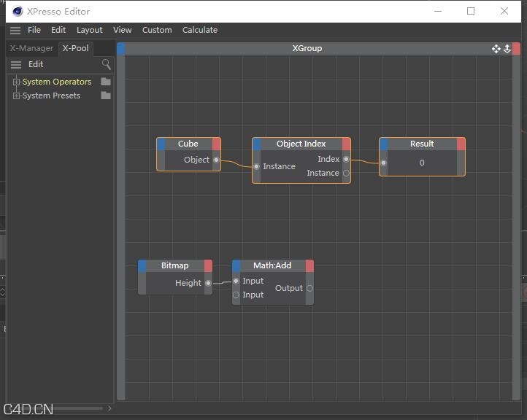The image size is (527, 420).
Task: Click the Cube node red output corner
Action: point(217,144)
